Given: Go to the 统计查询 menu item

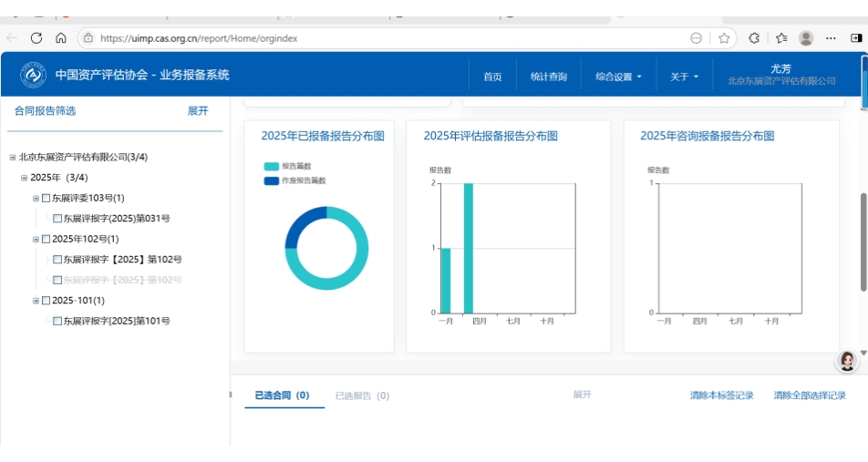Looking at the screenshot, I should coord(548,77).
